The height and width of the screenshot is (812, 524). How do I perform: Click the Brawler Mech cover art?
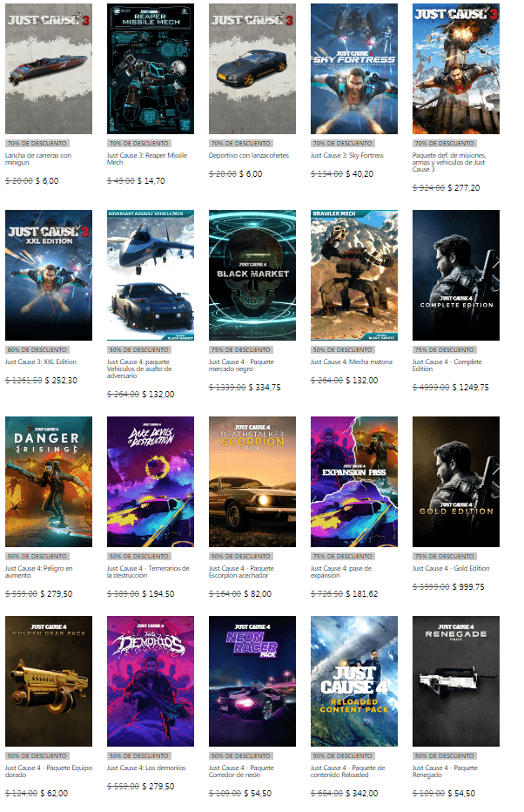click(x=353, y=274)
